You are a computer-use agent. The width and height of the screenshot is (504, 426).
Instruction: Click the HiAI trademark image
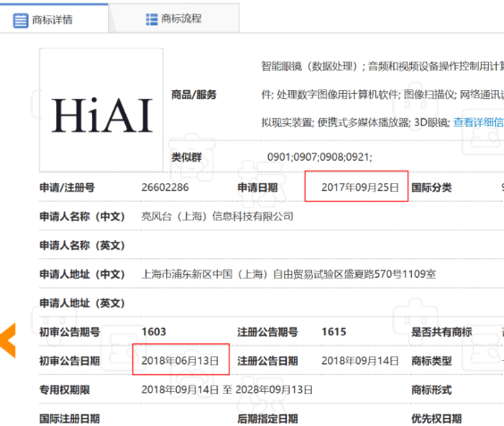pos(101,110)
